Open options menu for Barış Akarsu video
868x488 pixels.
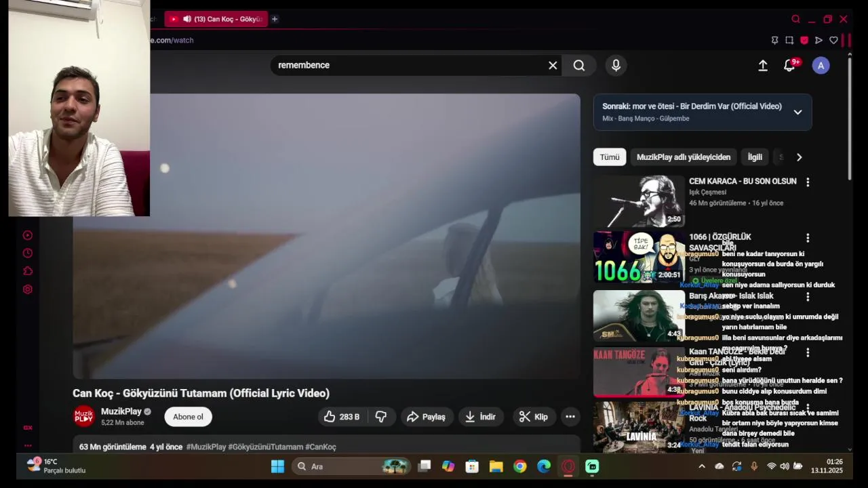pos(808,297)
